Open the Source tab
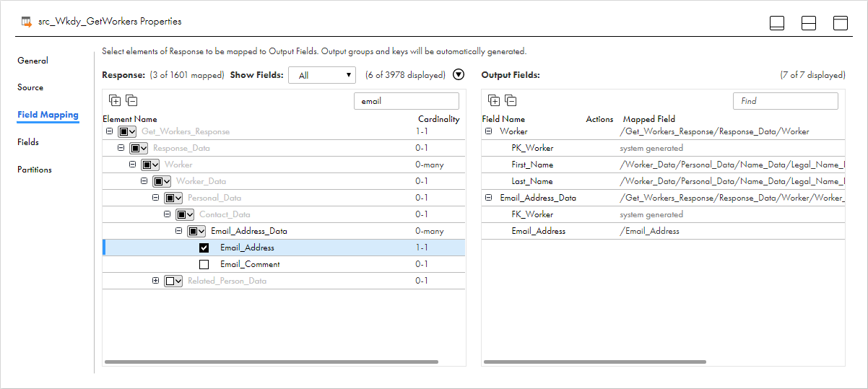The height and width of the screenshot is (389, 868). click(30, 87)
